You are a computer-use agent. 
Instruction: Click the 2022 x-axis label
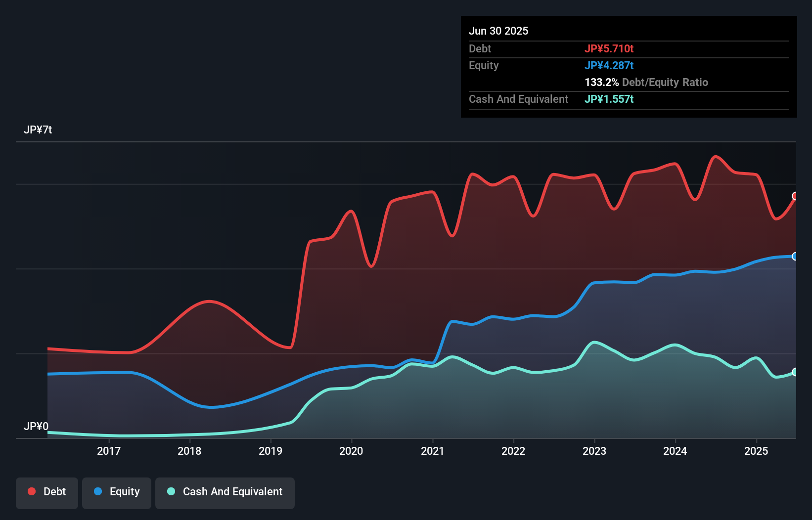click(x=513, y=451)
